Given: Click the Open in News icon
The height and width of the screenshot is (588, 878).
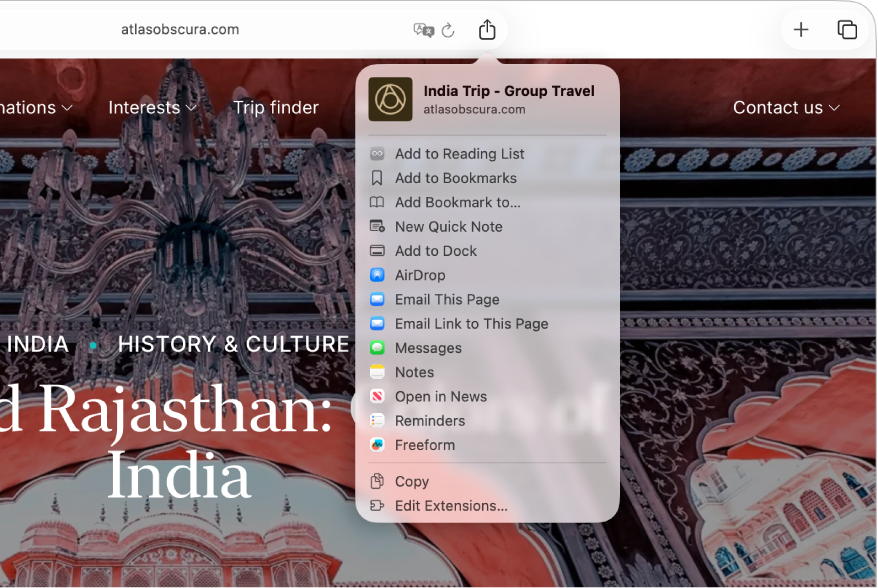Looking at the screenshot, I should [378, 396].
